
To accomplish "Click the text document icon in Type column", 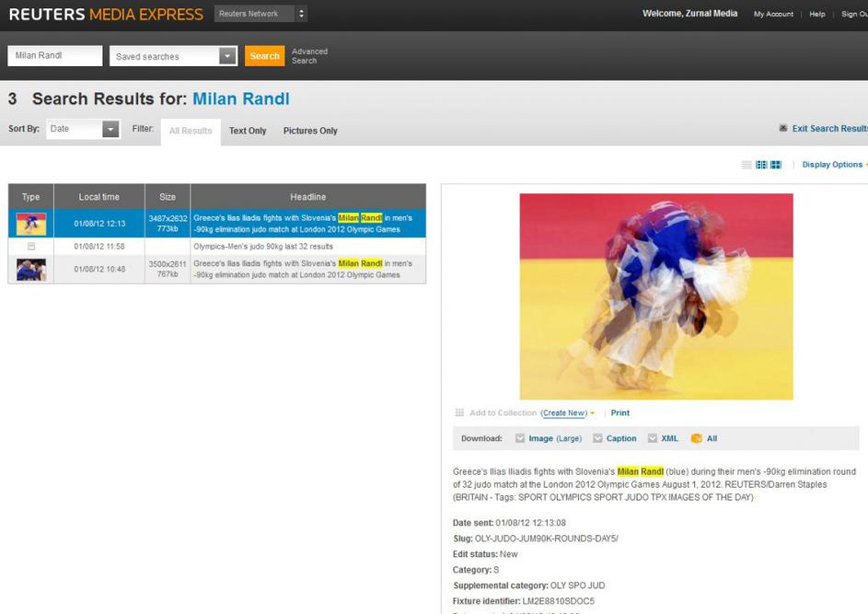I will (x=31, y=247).
